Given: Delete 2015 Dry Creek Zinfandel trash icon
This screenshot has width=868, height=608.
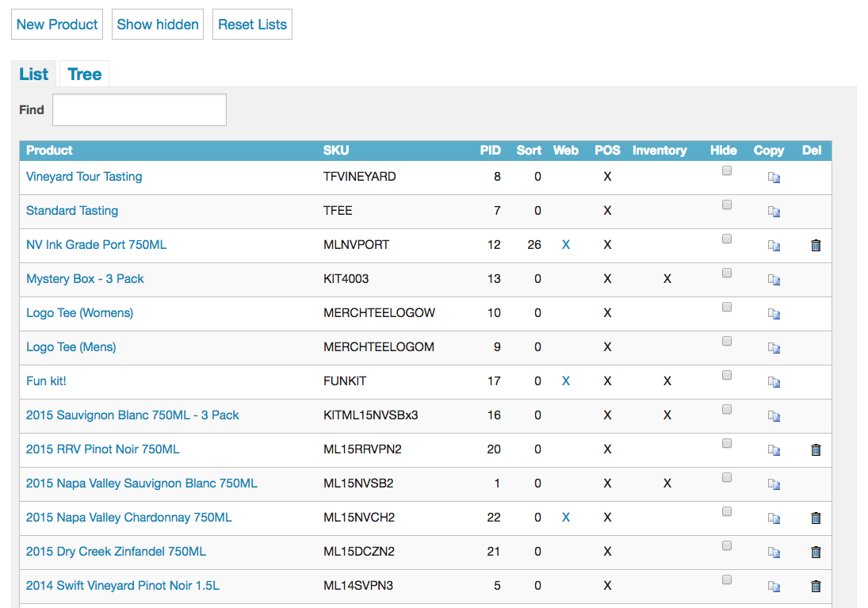Looking at the screenshot, I should click(x=816, y=552).
